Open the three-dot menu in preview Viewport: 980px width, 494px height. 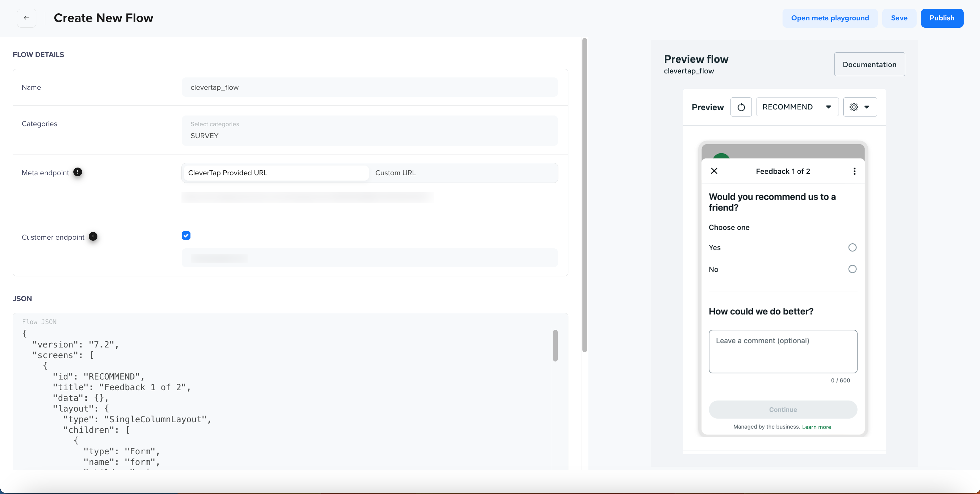pyautogui.click(x=855, y=171)
